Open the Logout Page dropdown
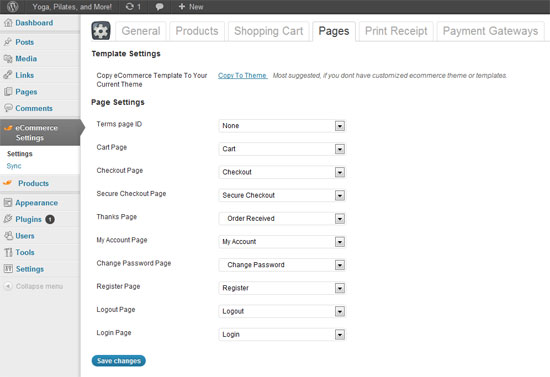 click(x=282, y=311)
